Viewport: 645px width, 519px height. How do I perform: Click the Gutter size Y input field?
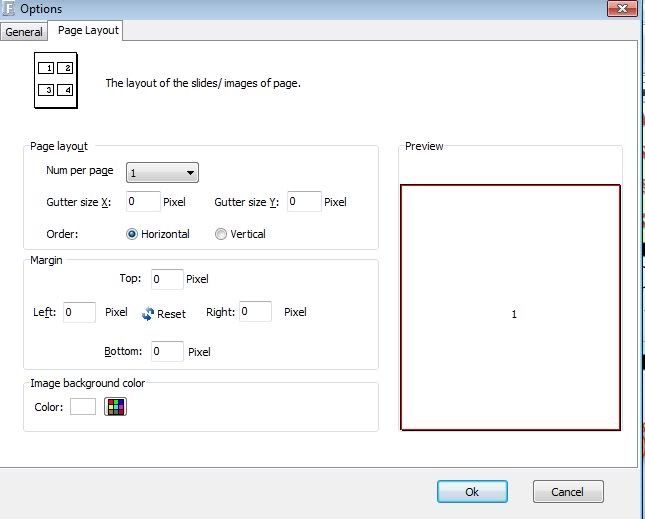304,202
